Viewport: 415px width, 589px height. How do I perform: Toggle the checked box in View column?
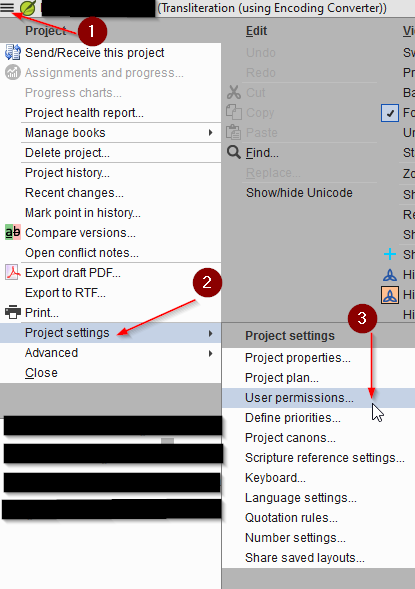[x=390, y=113]
